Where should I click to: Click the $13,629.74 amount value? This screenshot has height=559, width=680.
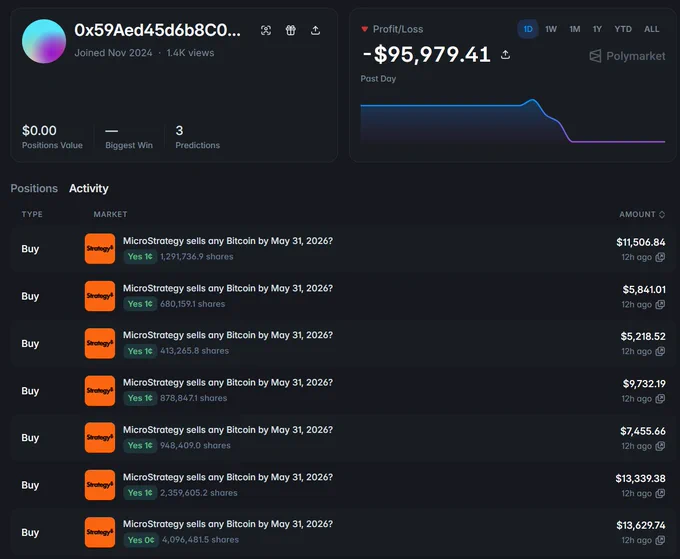641,525
